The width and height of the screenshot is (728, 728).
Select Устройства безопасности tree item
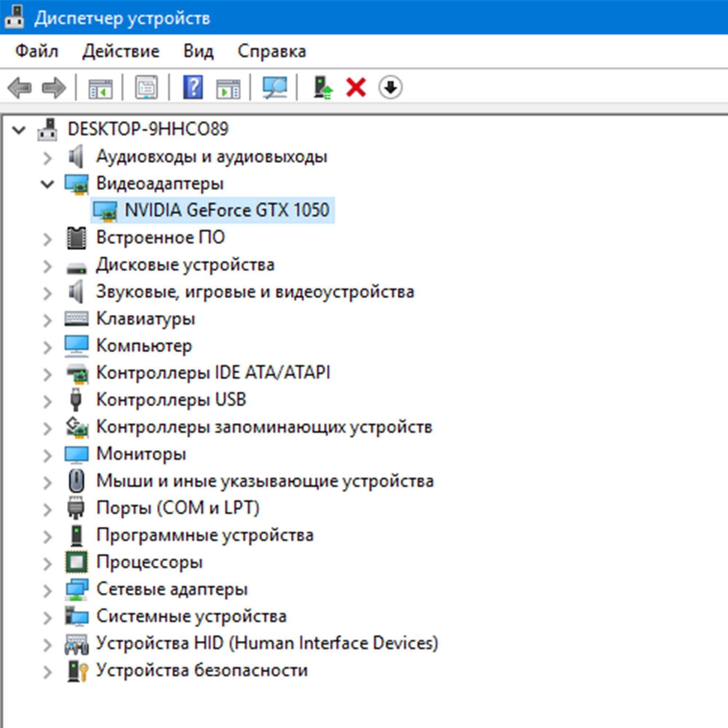tap(202, 670)
